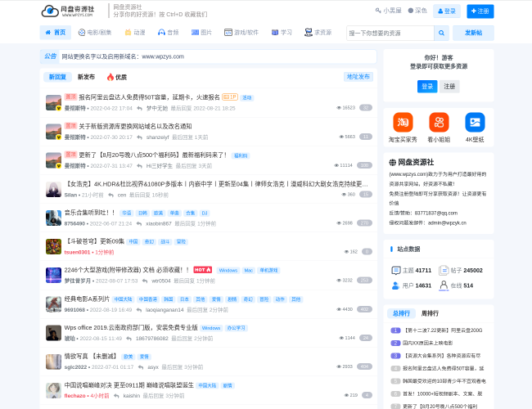Open the 图片 category

(201, 33)
